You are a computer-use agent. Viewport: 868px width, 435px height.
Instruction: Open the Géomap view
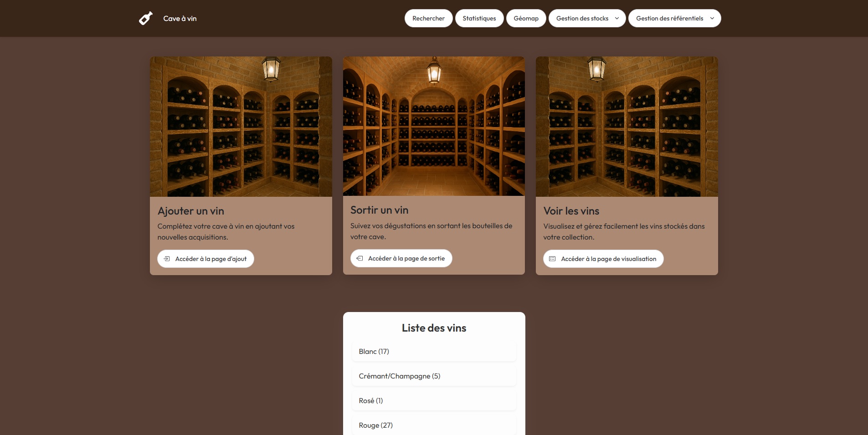526,18
